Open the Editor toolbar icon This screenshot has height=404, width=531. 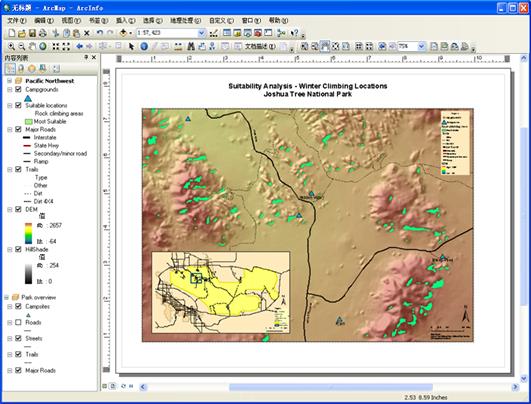(x=214, y=33)
